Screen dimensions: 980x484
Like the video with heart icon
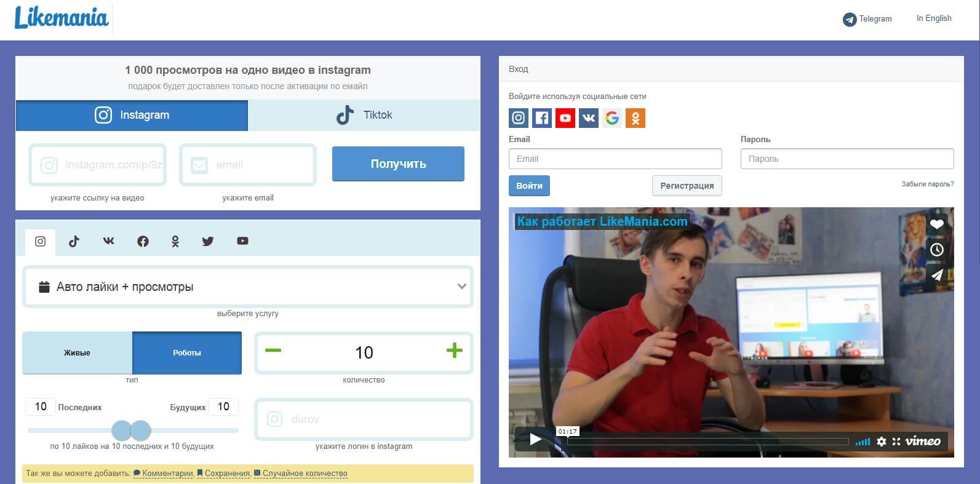pyautogui.click(x=936, y=224)
